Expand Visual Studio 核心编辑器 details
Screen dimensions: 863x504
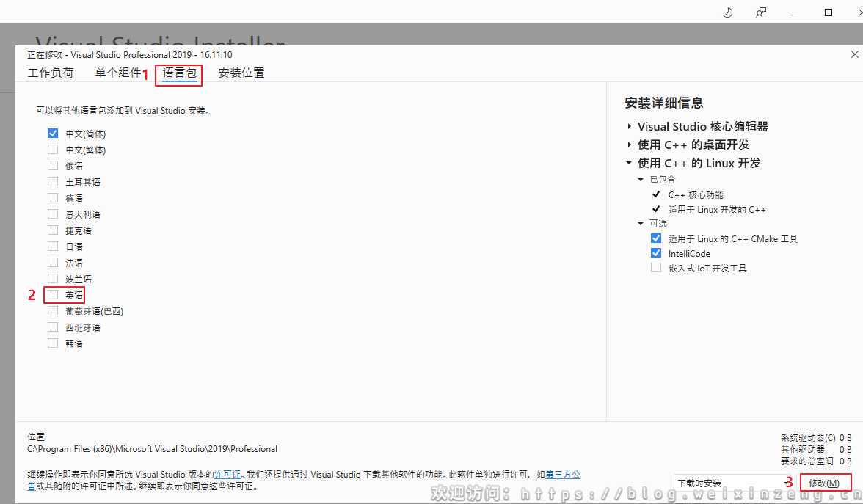point(630,126)
